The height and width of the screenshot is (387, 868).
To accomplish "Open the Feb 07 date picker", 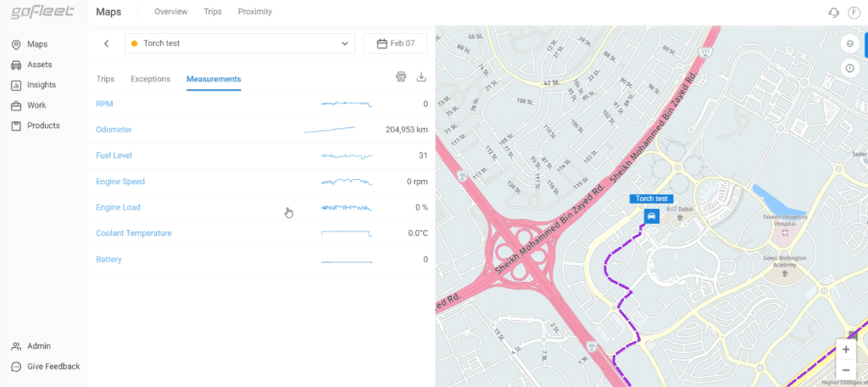I will click(x=395, y=43).
